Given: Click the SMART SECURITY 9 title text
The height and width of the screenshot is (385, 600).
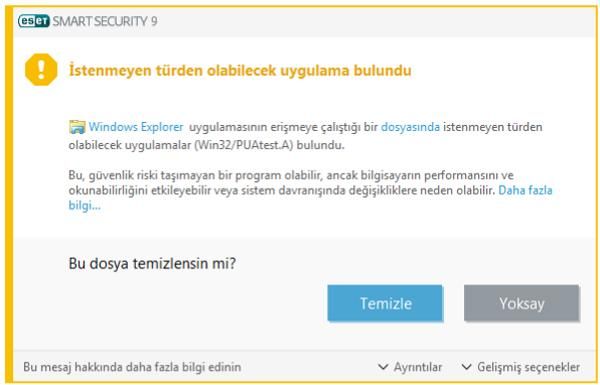Looking at the screenshot, I should tap(105, 21).
